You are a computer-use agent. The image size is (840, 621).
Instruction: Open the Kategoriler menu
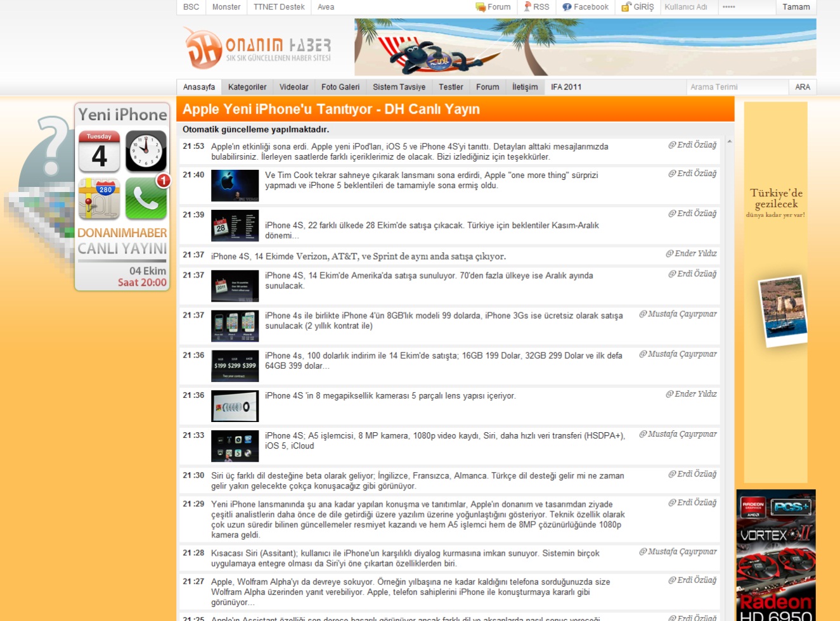pyautogui.click(x=247, y=87)
